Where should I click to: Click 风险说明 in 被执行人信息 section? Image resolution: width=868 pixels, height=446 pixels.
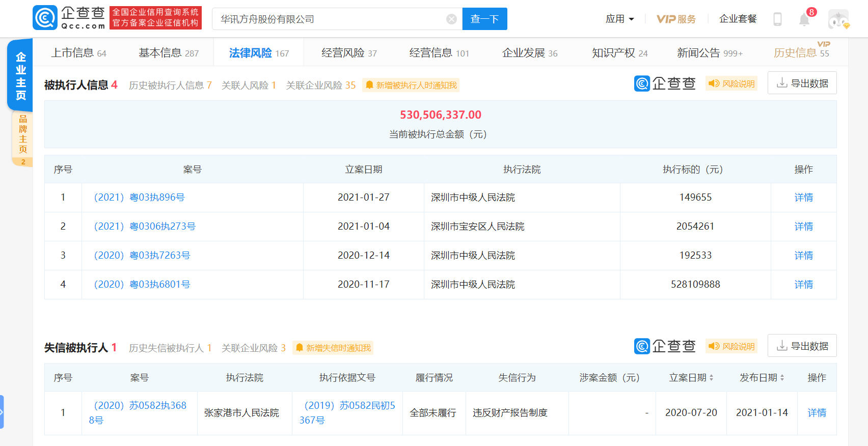[x=731, y=83]
